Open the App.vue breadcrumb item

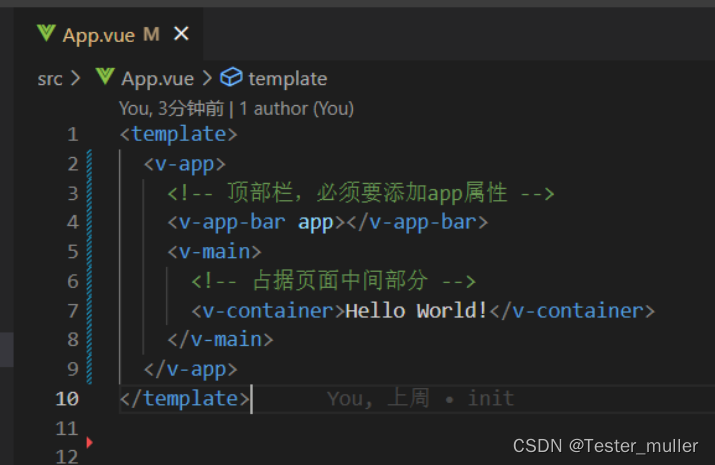(x=157, y=79)
